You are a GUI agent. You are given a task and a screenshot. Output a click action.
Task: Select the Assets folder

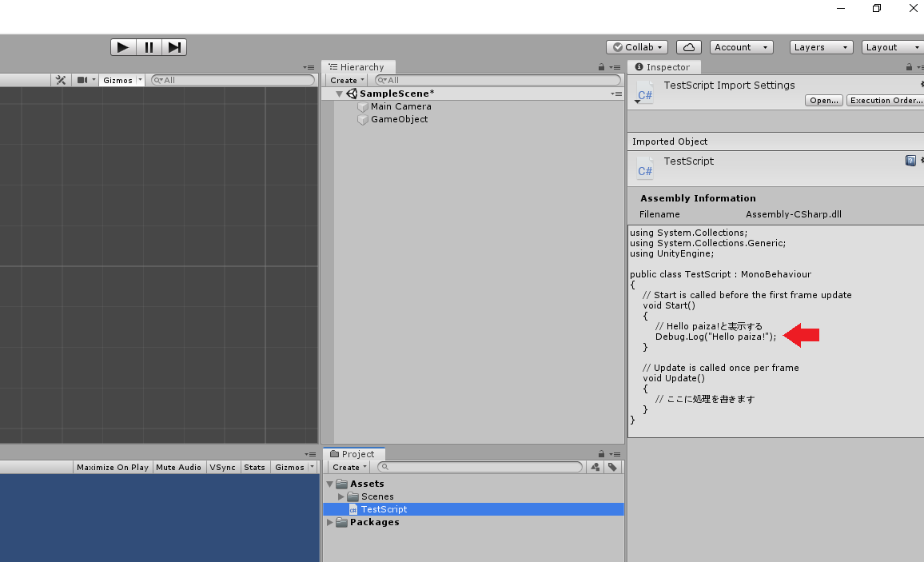pyautogui.click(x=367, y=484)
